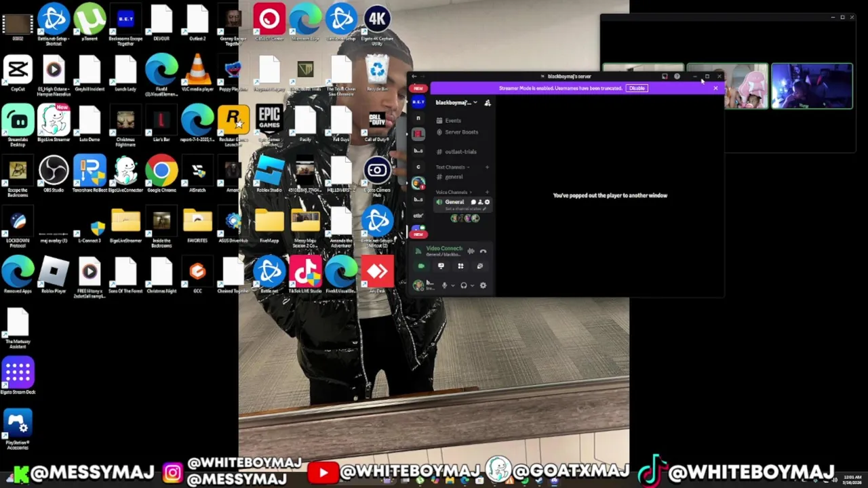Open Discord inbox icon in title bar
This screenshot has height=488, width=868.
(x=665, y=76)
